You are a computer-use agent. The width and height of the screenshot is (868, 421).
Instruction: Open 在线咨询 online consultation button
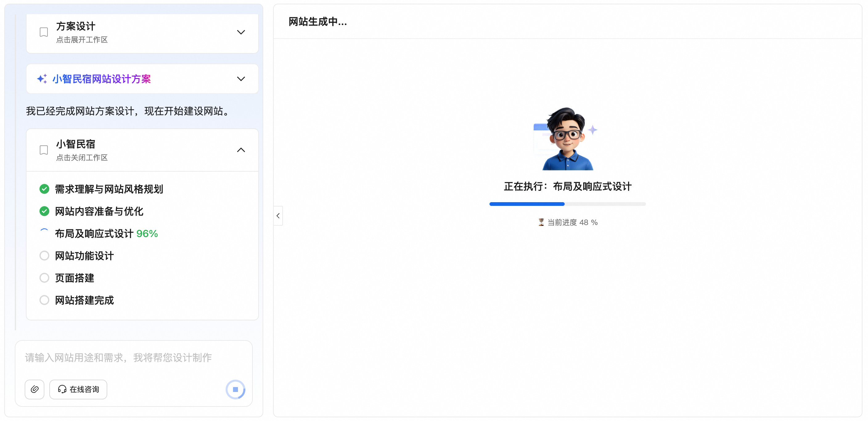tap(78, 389)
